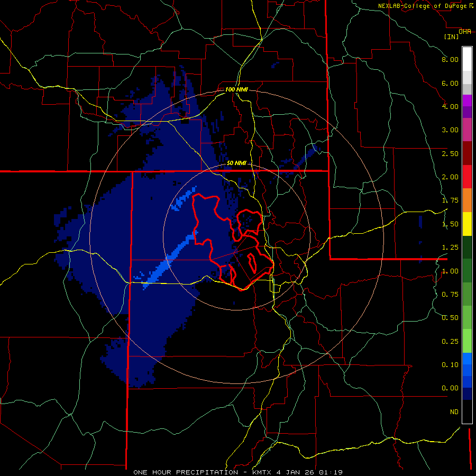Image resolution: width=476 pixels, height=476 pixels.
Task: Pick the pink swatch beside 3.00
Action: coord(467,130)
